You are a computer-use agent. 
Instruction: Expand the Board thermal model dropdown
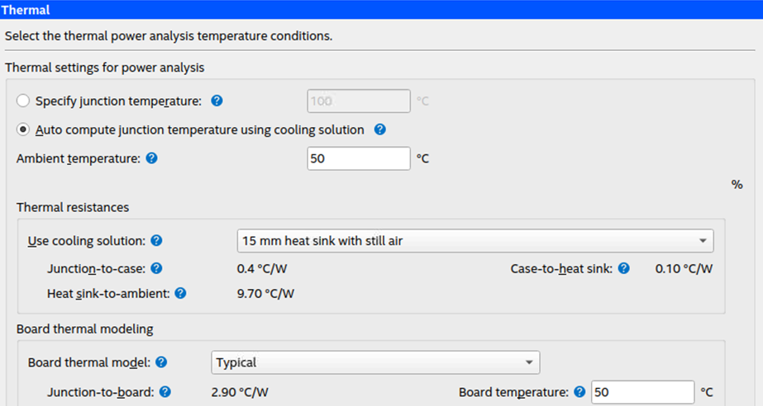375,362
